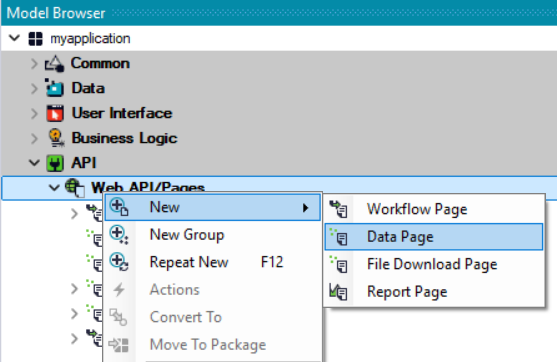Select the Convert To menu entry
The height and width of the screenshot is (362, 557).
[213, 317]
